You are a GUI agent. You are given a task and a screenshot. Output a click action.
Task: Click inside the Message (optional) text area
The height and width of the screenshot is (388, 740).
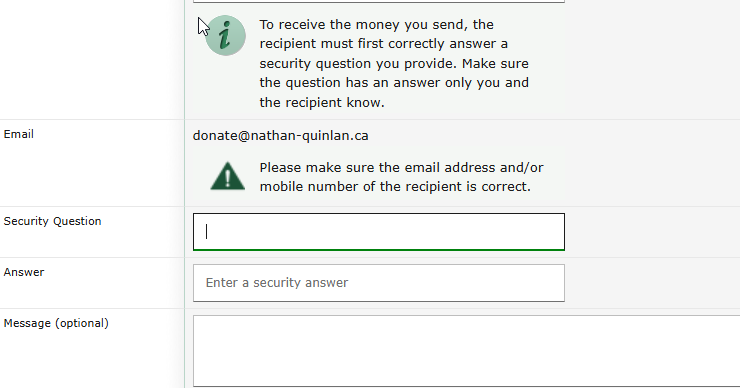466,351
